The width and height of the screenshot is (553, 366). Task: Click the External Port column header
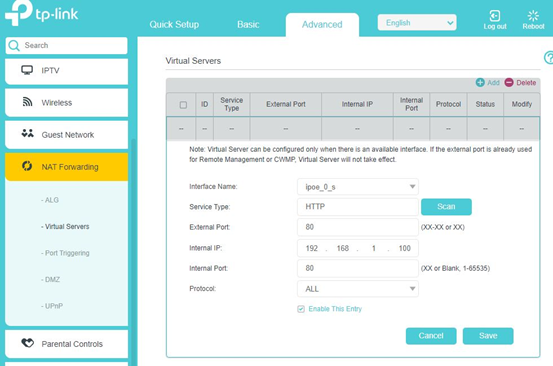(x=286, y=104)
